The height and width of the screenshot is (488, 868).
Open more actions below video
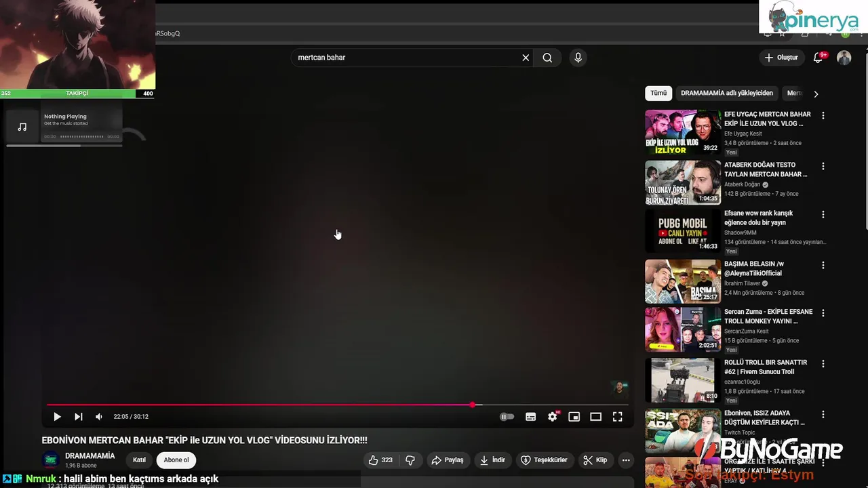(x=626, y=460)
